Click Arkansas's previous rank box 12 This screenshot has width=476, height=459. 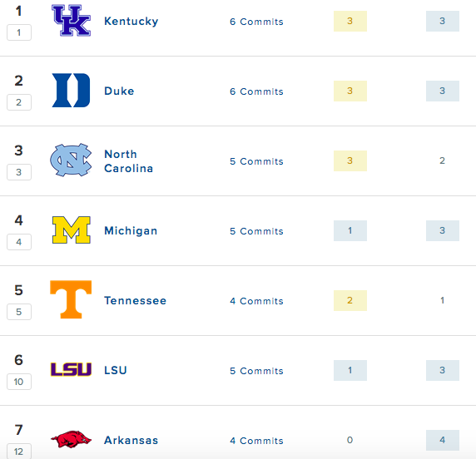pyautogui.click(x=19, y=452)
